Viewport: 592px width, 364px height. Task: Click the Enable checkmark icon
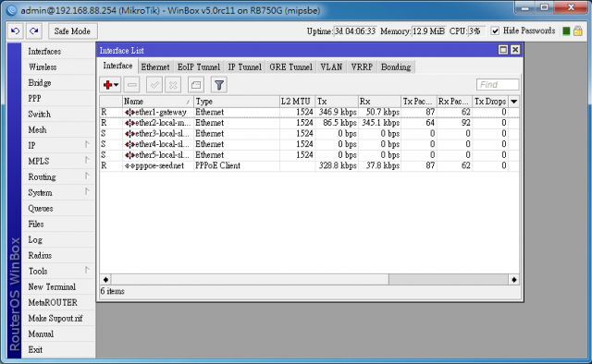pos(154,85)
